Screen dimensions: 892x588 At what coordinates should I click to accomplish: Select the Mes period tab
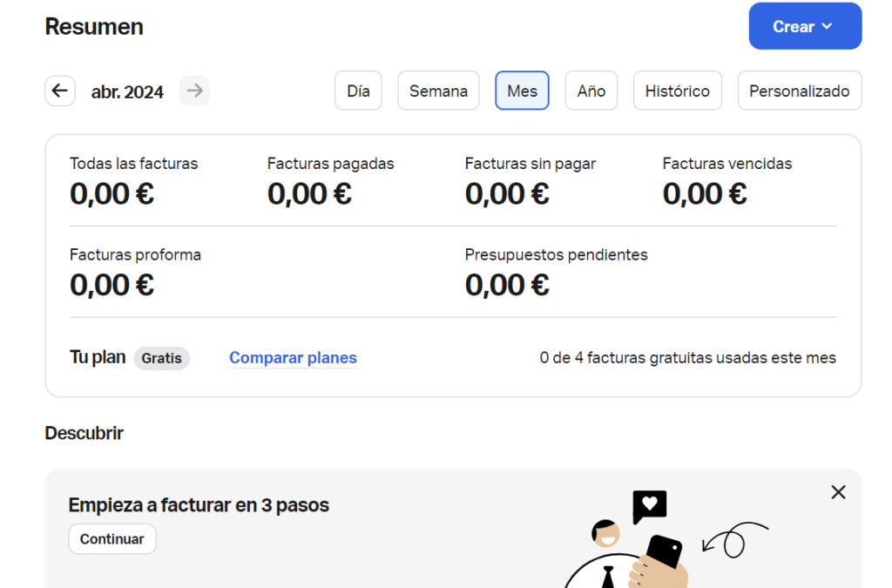pos(522,91)
